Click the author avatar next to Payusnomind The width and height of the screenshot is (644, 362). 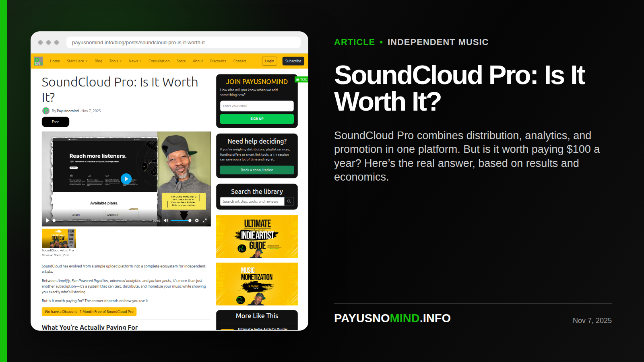tap(46, 111)
